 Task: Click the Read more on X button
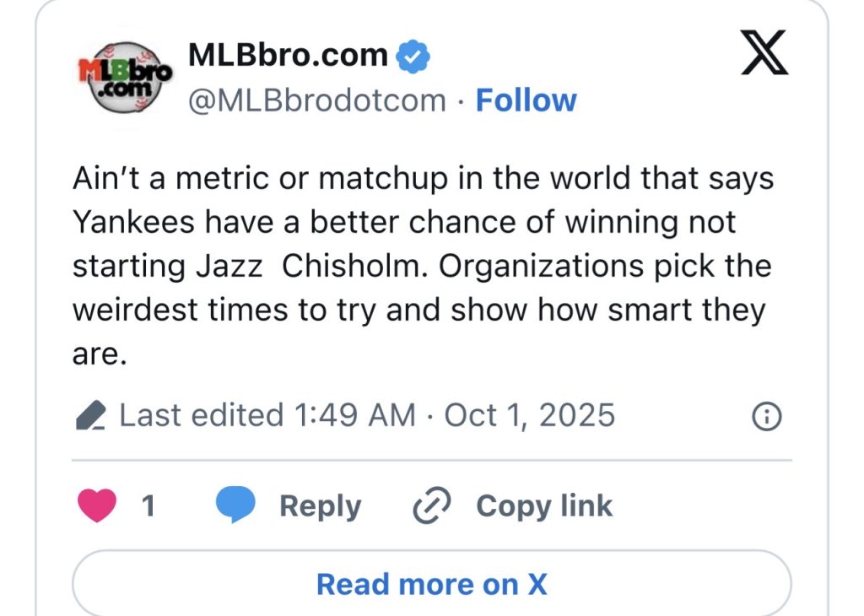(431, 584)
